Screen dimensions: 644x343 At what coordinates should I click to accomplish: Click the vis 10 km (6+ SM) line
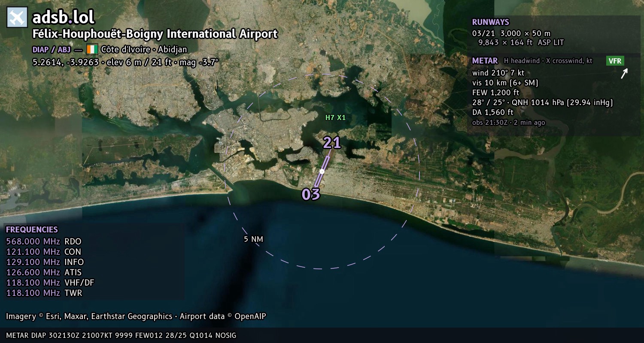pos(505,83)
